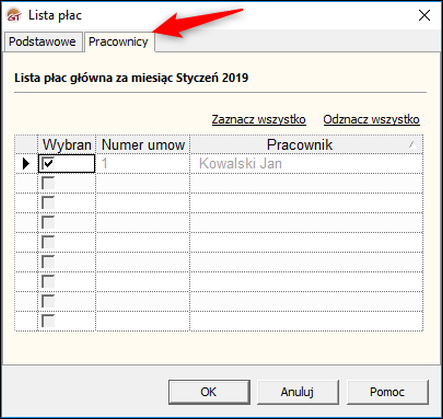Tick the checkbox in the last row

[48, 321]
